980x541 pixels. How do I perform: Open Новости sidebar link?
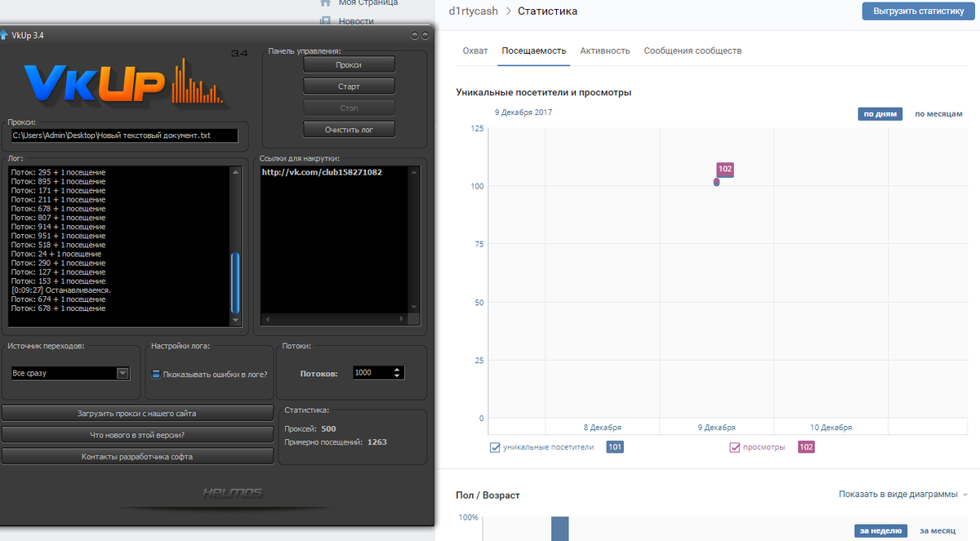pos(356,21)
